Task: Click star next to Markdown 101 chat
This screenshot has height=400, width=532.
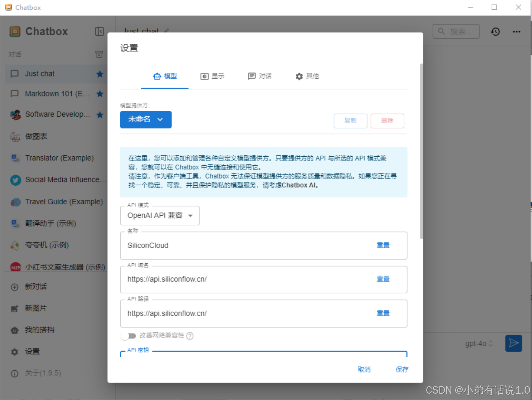Action: coord(100,94)
